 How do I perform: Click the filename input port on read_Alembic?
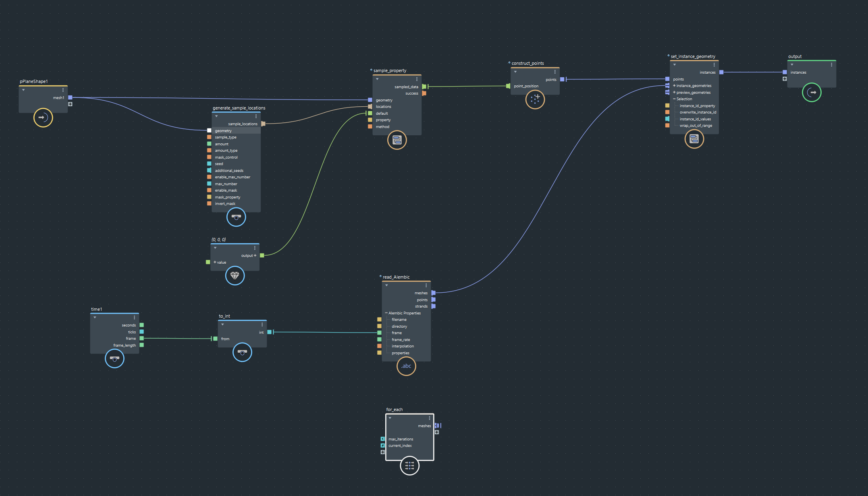tap(379, 320)
